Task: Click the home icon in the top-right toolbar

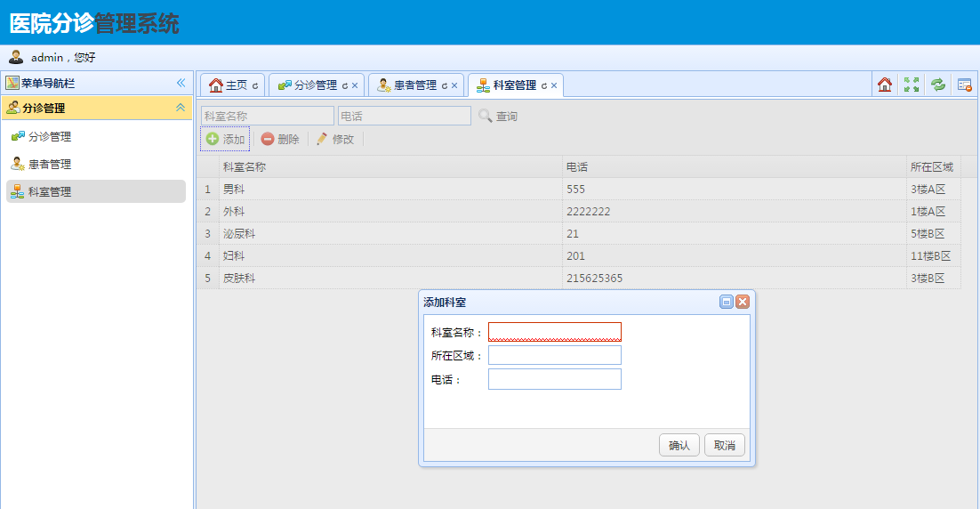Action: 884,85
